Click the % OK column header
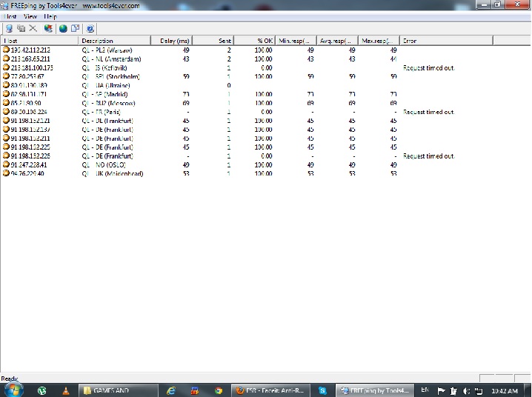Image resolution: width=532 pixels, height=397 pixels. point(265,41)
